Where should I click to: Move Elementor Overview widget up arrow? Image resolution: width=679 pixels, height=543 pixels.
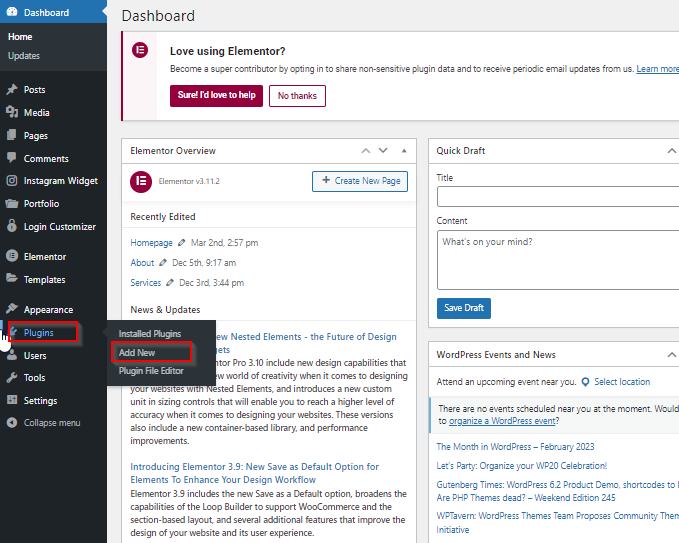[x=366, y=151]
